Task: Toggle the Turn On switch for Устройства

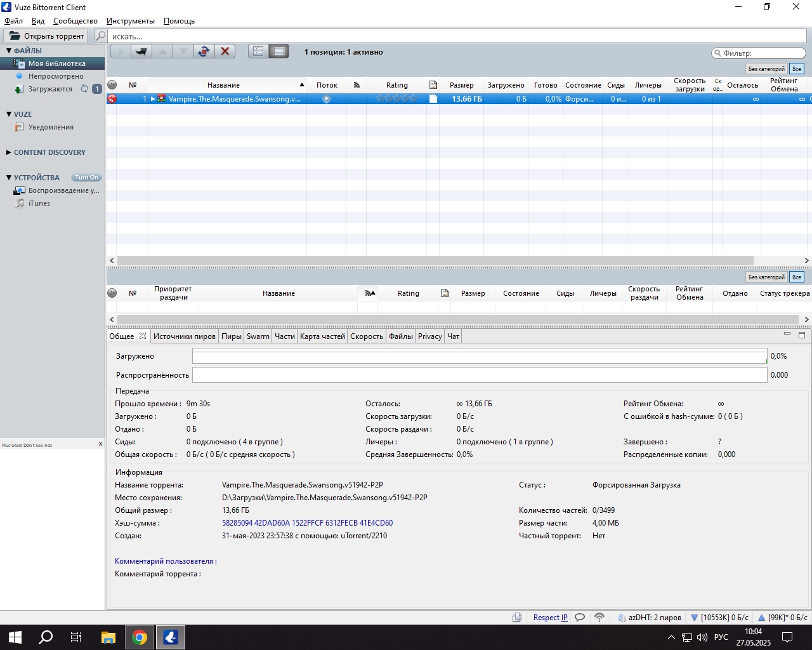Action: pos(86,178)
